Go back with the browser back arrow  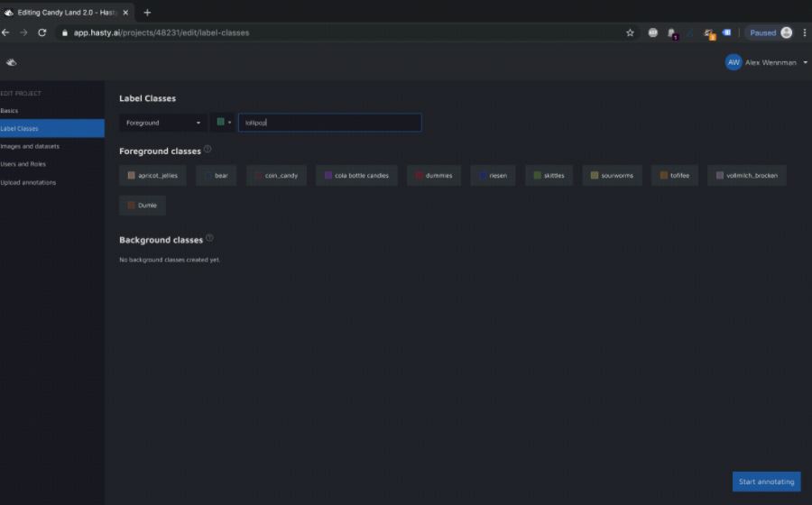pyautogui.click(x=5, y=32)
